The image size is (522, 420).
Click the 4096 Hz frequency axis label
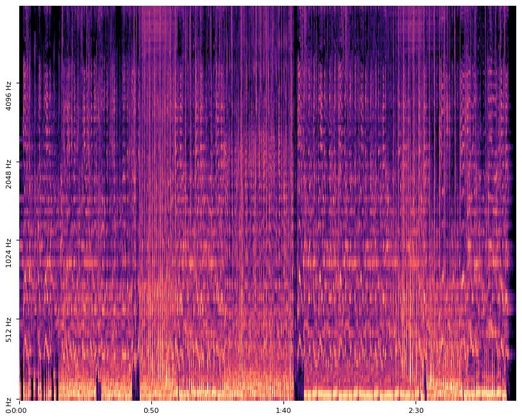click(8, 96)
